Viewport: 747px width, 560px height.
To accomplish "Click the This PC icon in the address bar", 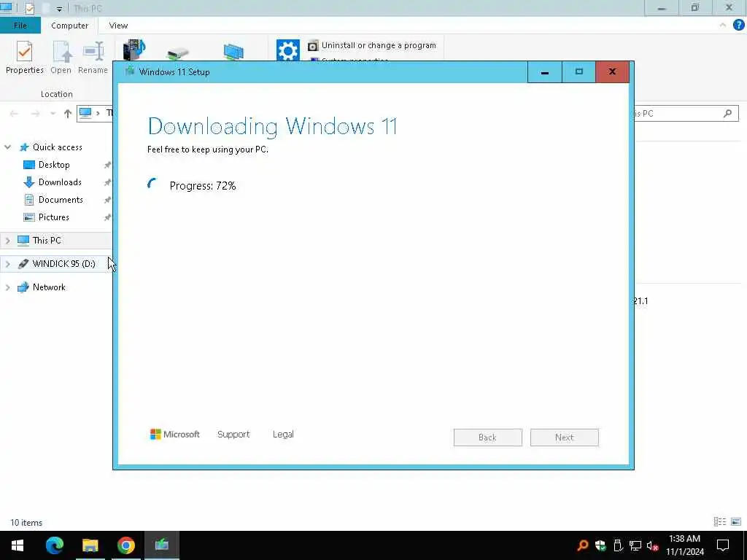I will pos(85,113).
